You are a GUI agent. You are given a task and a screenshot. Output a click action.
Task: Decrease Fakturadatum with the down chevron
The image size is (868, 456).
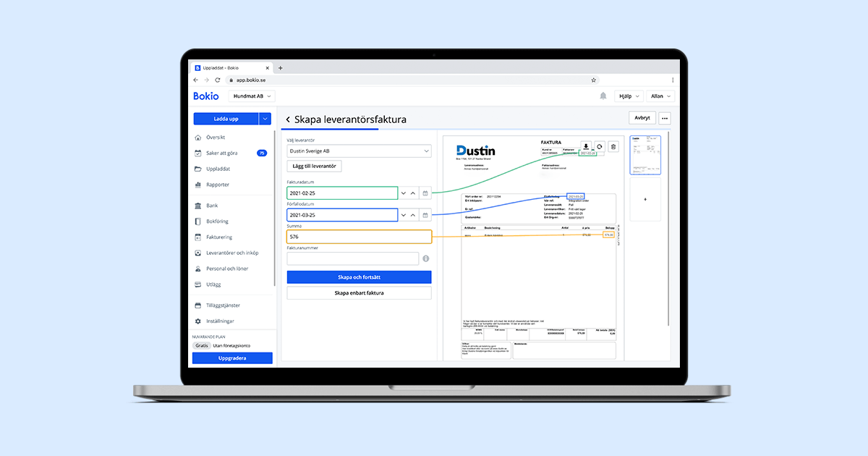[404, 193]
